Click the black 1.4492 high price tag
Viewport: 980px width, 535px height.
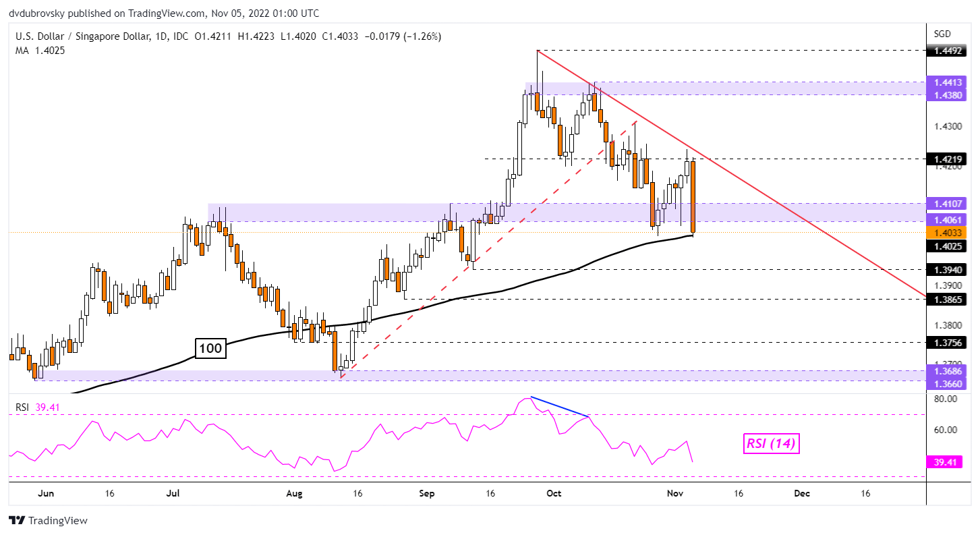(x=949, y=51)
